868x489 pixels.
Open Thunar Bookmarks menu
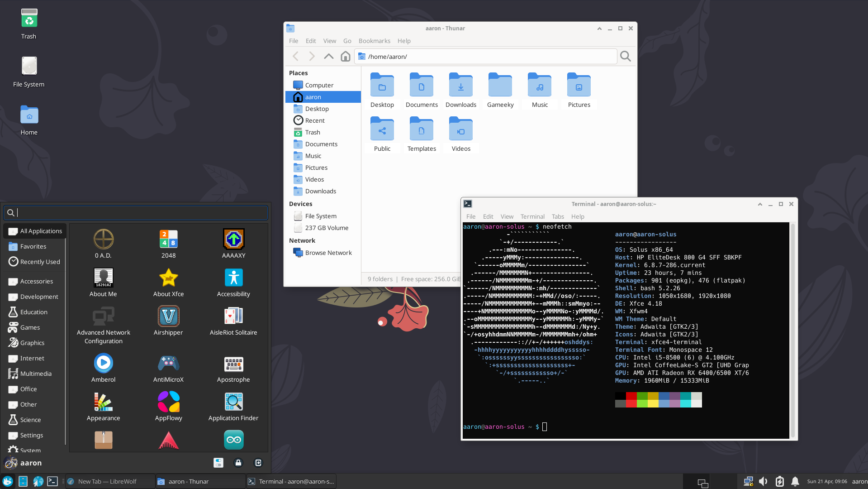(374, 41)
